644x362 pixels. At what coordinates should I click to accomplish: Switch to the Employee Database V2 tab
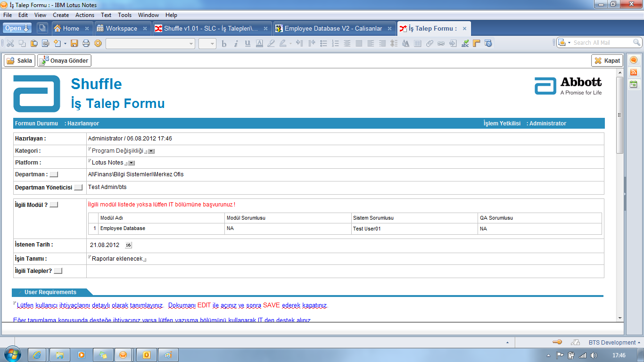333,28
